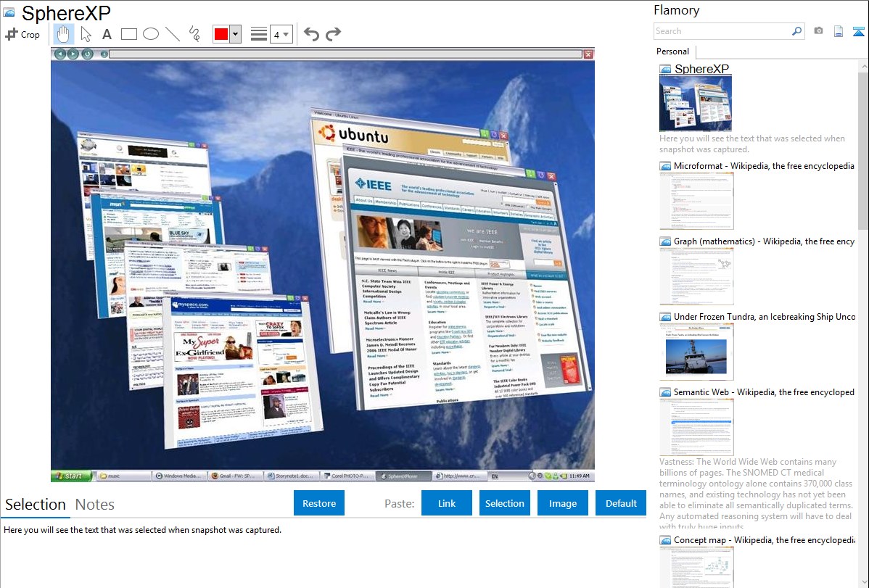This screenshot has height=588, width=869.
Task: Click the Restore button
Action: click(x=319, y=503)
